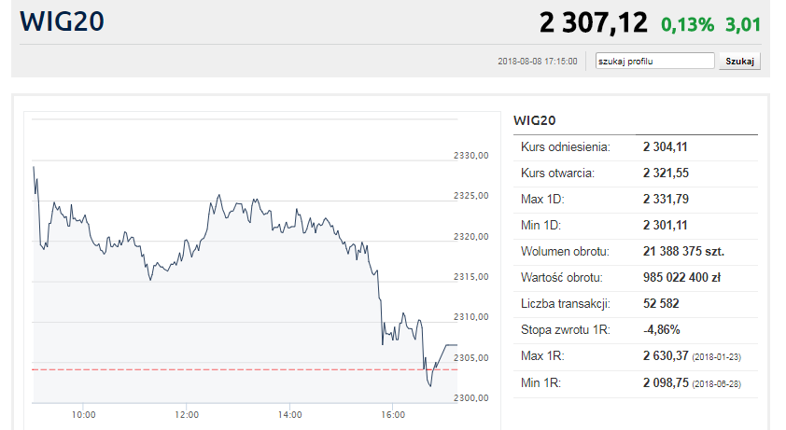Click the green 3,01 point change

pyautogui.click(x=741, y=23)
